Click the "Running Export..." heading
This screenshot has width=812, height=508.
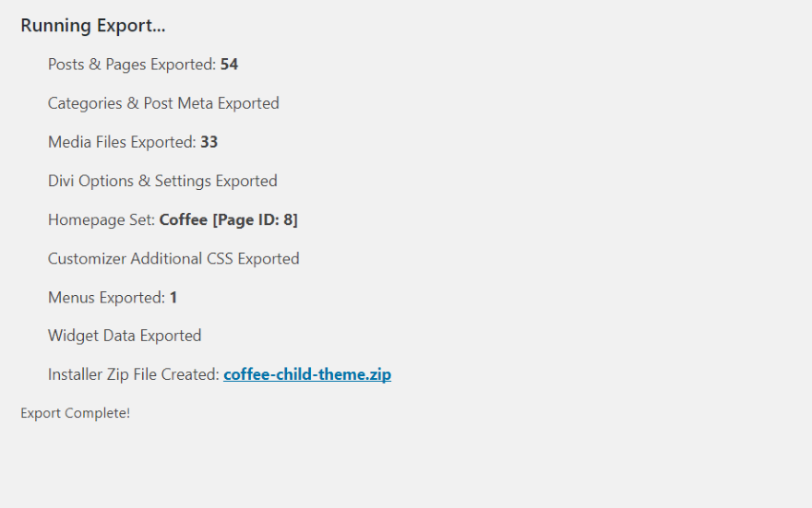pyautogui.click(x=92, y=26)
